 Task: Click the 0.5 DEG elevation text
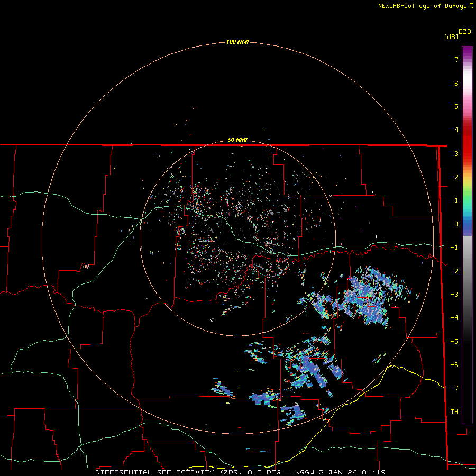tap(264, 472)
